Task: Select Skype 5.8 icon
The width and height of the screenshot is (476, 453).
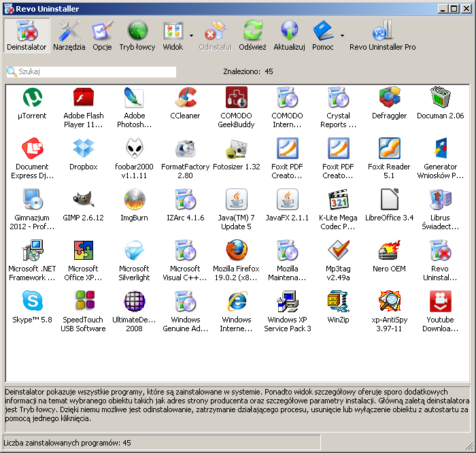Action: 32,302
